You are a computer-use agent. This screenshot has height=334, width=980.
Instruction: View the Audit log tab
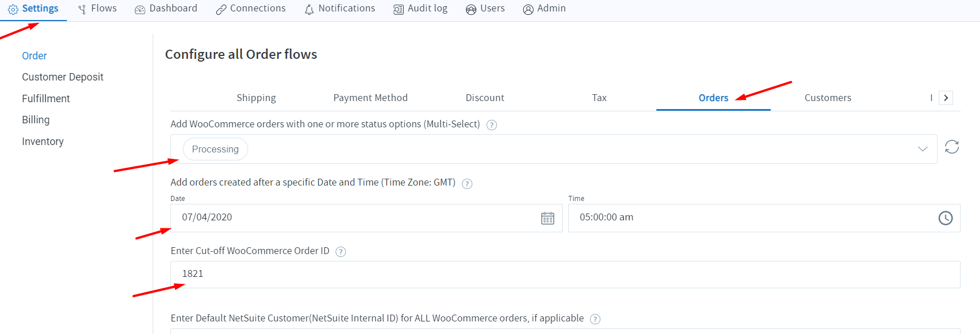(420, 9)
